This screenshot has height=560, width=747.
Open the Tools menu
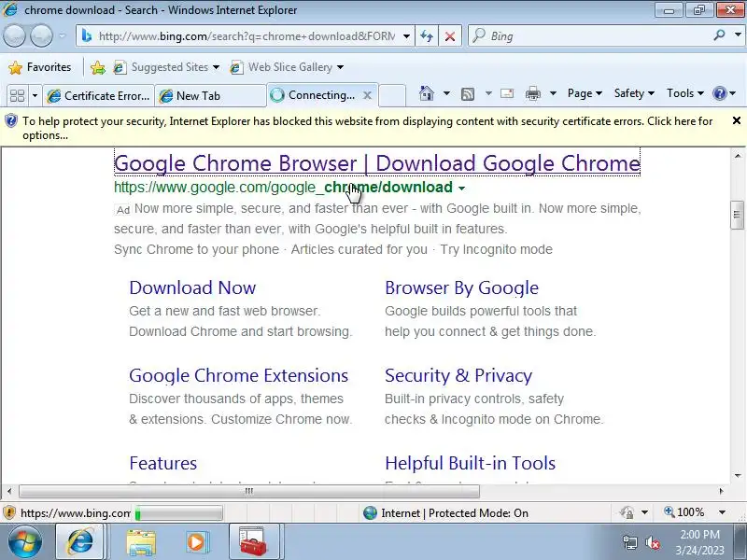tap(685, 93)
